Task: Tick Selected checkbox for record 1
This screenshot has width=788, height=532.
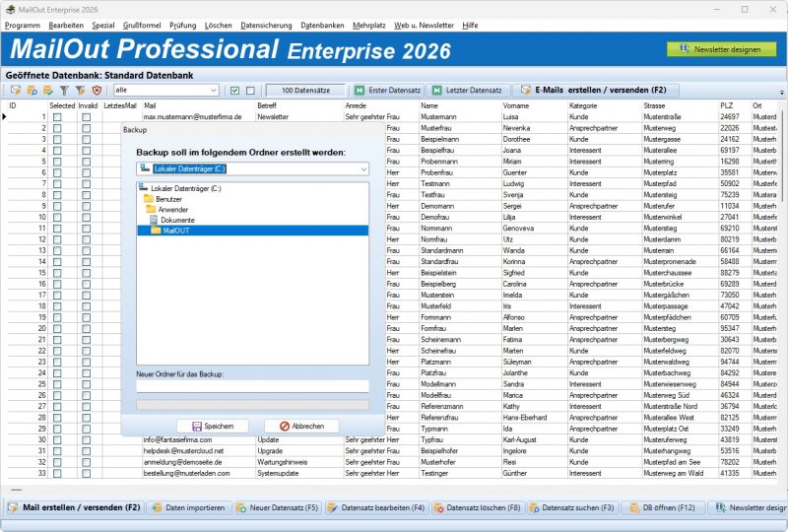Action: tap(57, 117)
